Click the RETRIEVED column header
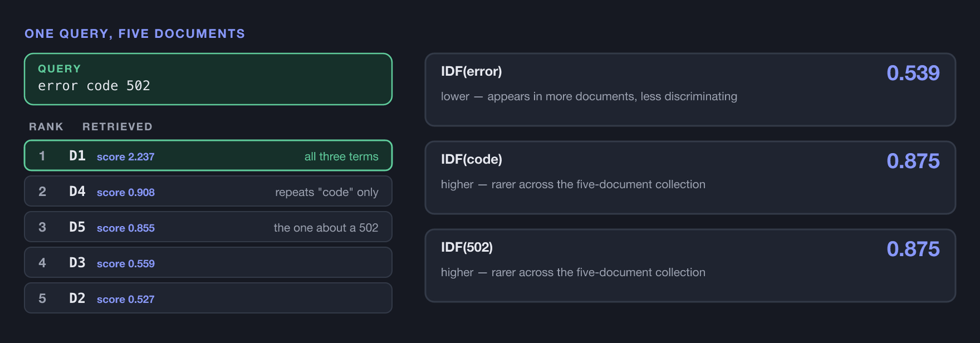The image size is (980, 343). [x=118, y=127]
